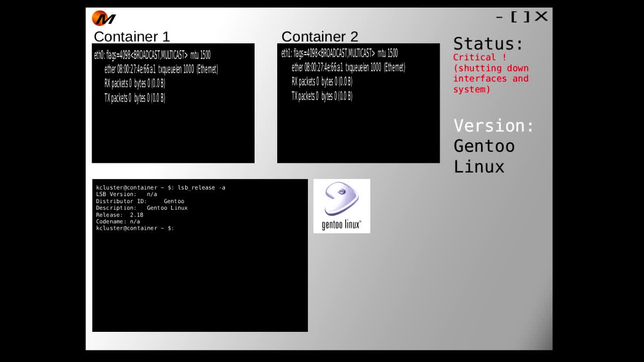Select the Container 2 heading
This screenshot has width=644, height=362.
pyautogui.click(x=319, y=37)
